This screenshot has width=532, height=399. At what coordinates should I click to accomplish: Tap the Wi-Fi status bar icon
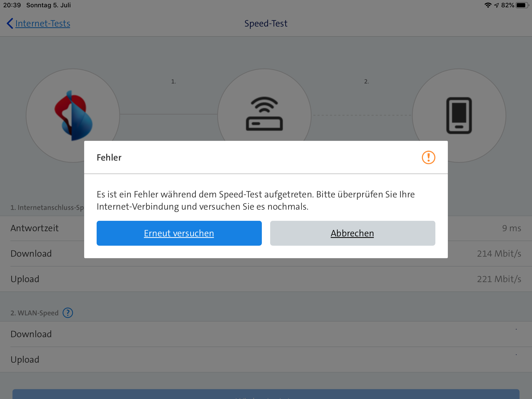pos(488,5)
